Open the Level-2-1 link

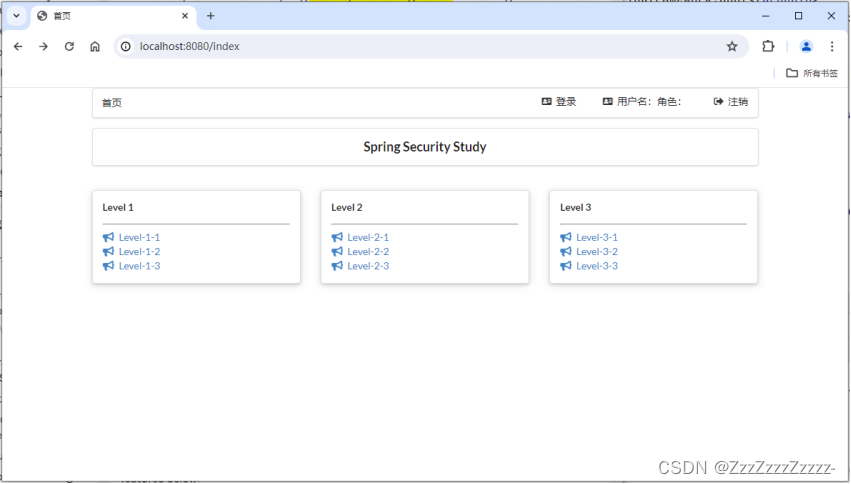pos(368,238)
